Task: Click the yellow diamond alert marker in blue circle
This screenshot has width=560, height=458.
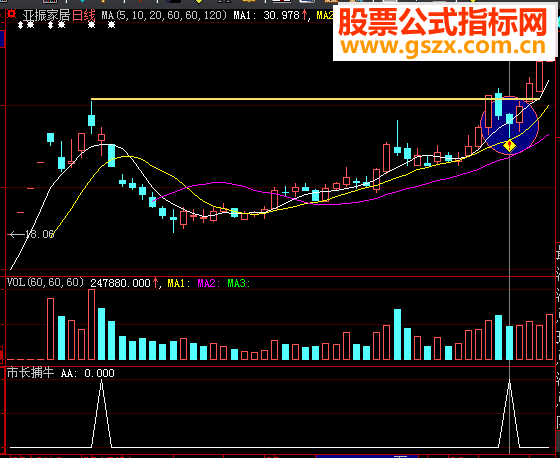Action: point(509,145)
